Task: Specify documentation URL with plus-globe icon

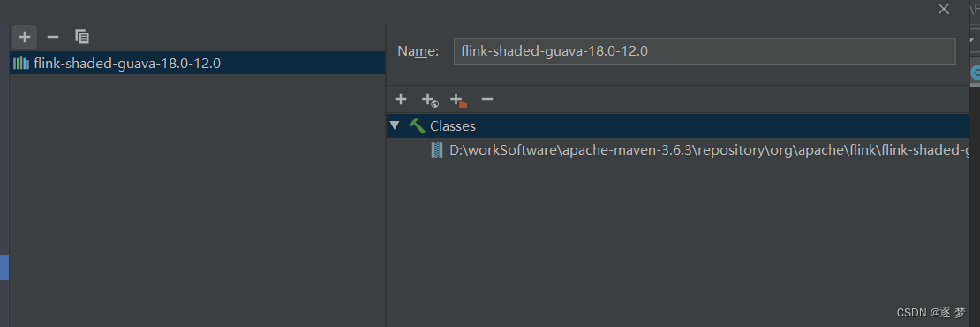Action: click(430, 100)
